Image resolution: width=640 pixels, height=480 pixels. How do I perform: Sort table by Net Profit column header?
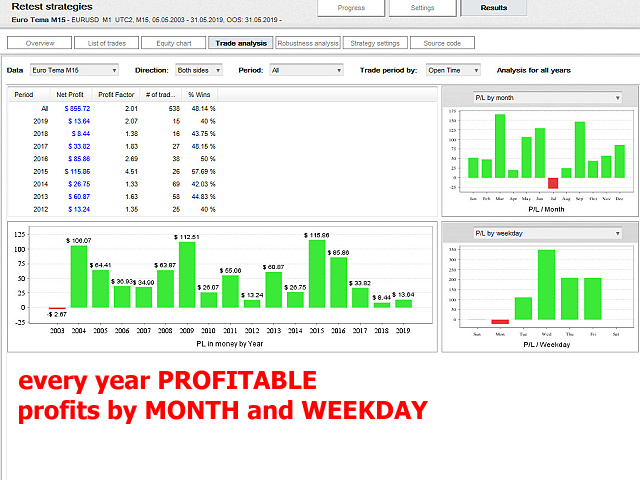pos(69,95)
